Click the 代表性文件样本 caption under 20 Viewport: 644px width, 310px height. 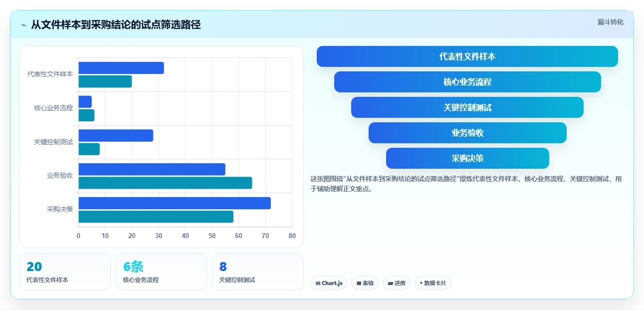point(47,280)
